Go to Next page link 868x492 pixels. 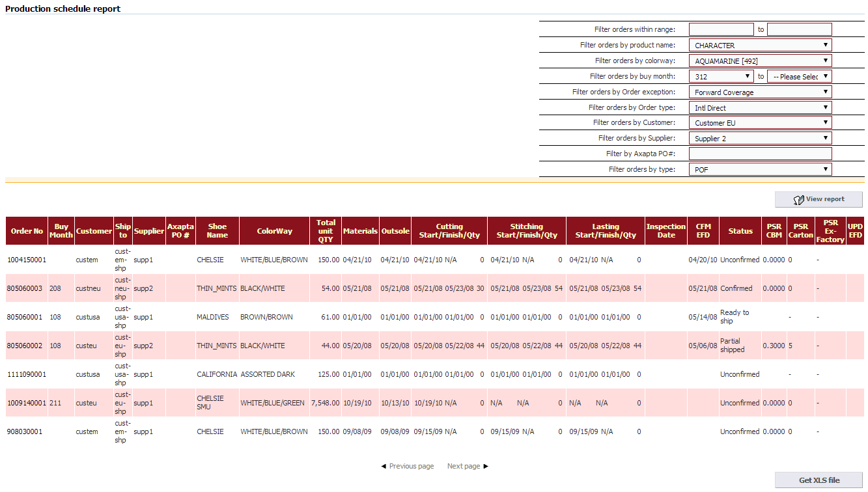point(468,466)
